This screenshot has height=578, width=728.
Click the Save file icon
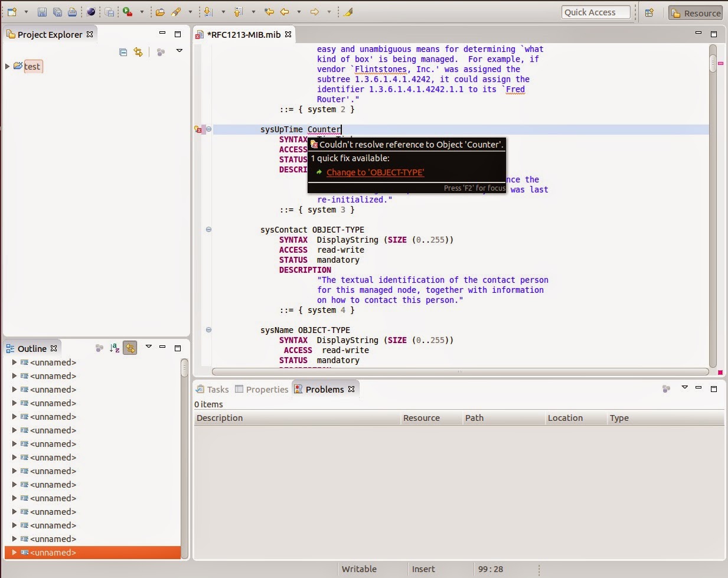click(x=42, y=12)
